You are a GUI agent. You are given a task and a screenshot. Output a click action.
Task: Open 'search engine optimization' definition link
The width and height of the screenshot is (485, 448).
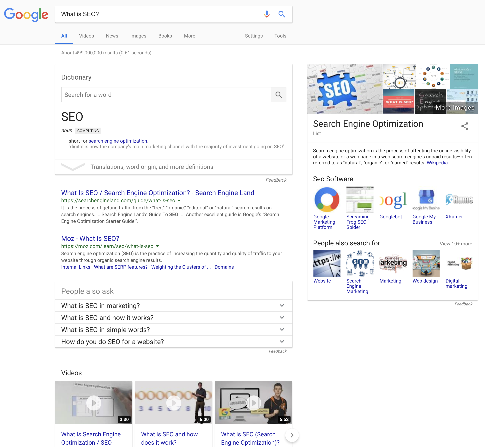[118, 141]
